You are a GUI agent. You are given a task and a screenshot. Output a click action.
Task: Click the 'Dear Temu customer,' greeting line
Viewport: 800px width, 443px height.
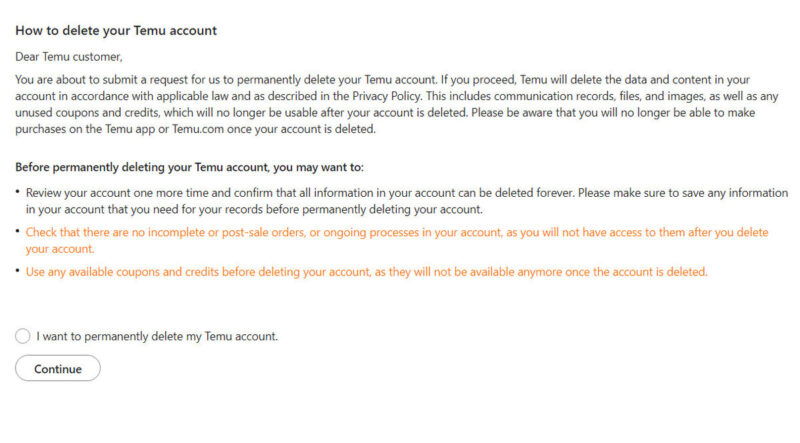(68, 57)
